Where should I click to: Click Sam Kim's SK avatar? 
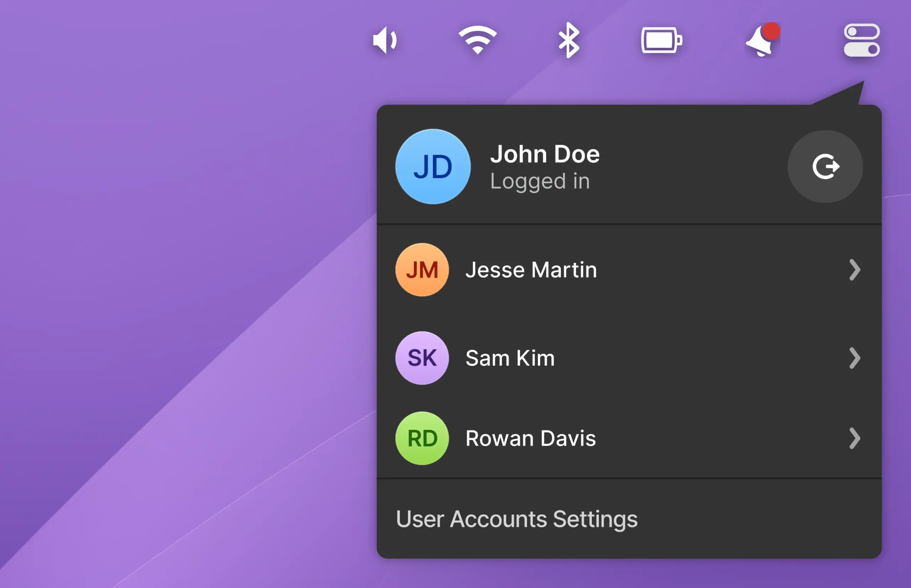422,358
